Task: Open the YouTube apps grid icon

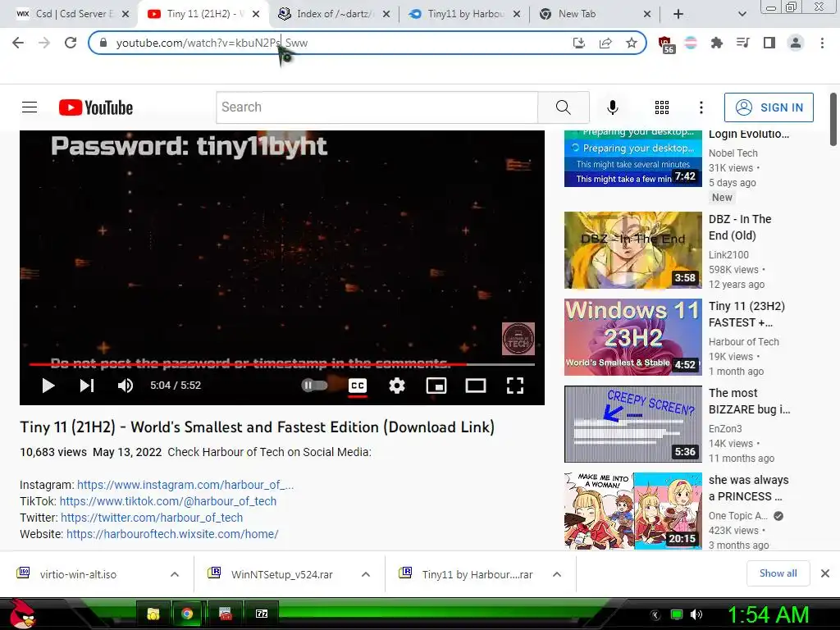Action: (662, 107)
